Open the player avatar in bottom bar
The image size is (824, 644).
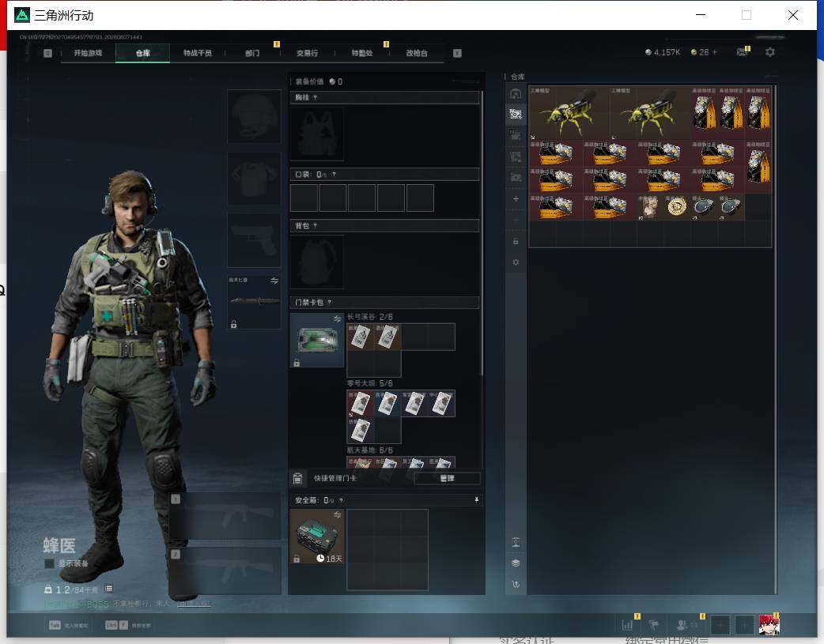point(769,625)
